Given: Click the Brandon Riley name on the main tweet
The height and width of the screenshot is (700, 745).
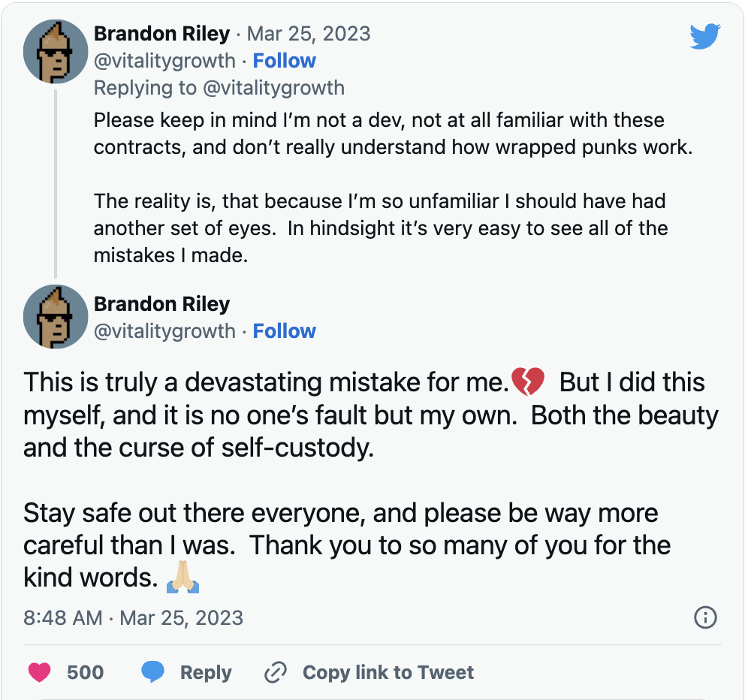Looking at the screenshot, I should [161, 304].
